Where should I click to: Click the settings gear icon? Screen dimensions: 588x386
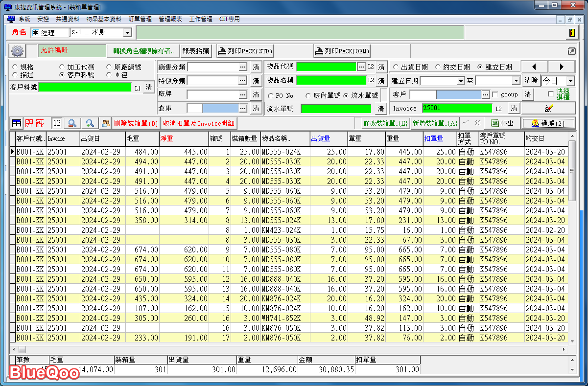[17, 51]
